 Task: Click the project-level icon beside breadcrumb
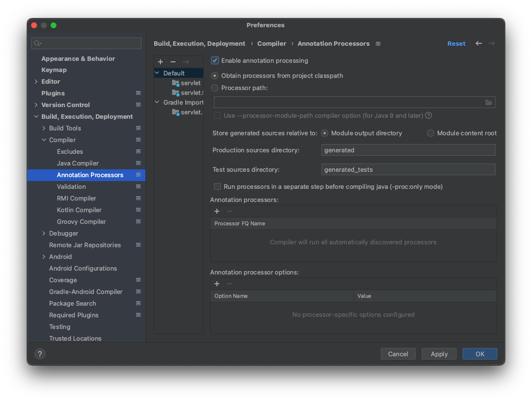coord(378,44)
